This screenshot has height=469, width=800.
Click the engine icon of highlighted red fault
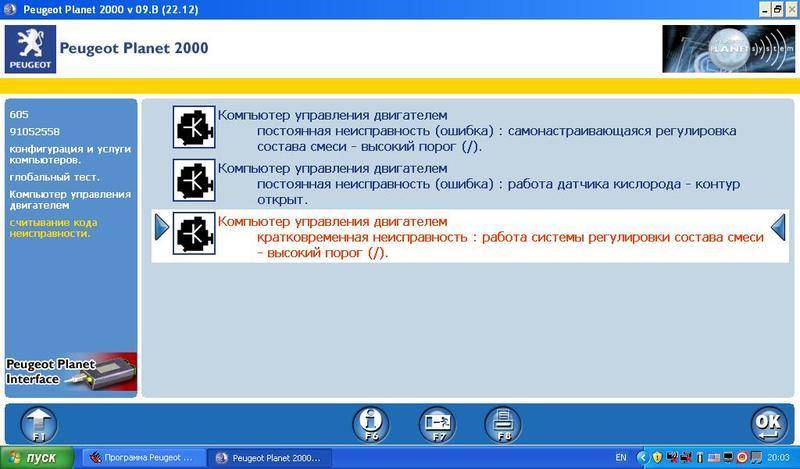point(193,234)
